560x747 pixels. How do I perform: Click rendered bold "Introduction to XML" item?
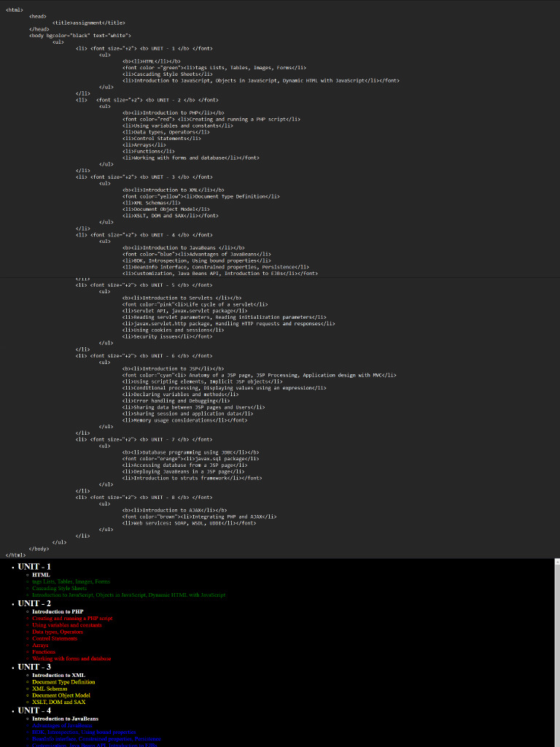[x=58, y=676]
